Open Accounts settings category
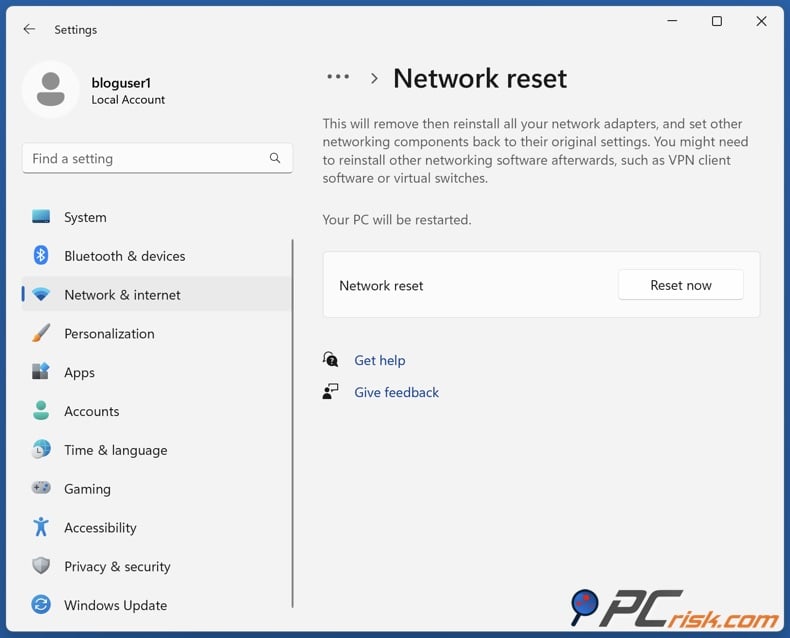 [156, 411]
